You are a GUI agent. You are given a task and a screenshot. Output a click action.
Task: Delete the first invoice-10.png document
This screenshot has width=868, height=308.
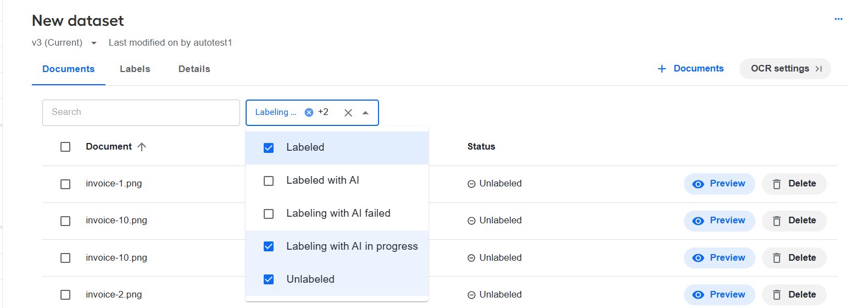click(794, 221)
